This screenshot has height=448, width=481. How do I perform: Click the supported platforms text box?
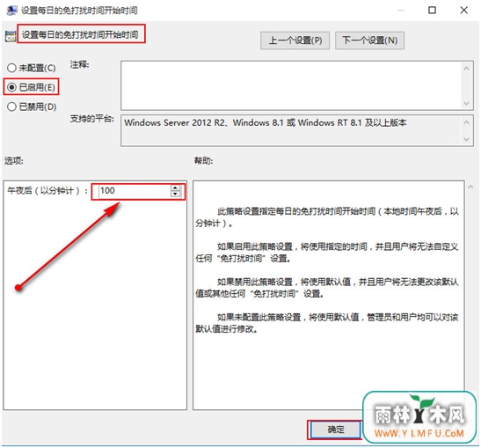pyautogui.click(x=291, y=130)
